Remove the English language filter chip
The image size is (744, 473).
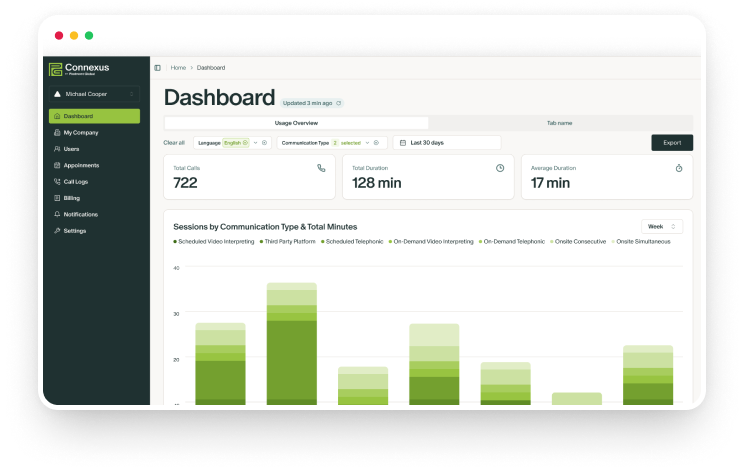245,143
